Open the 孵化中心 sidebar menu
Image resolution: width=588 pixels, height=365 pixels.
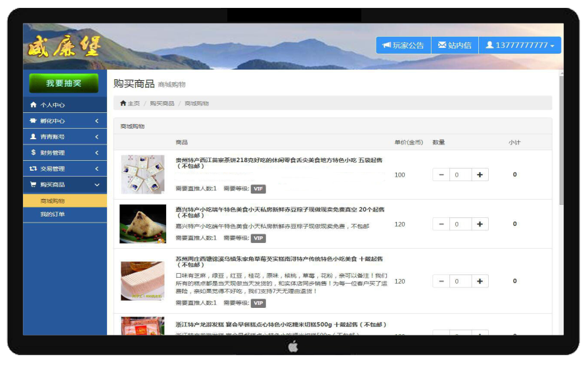click(x=65, y=121)
